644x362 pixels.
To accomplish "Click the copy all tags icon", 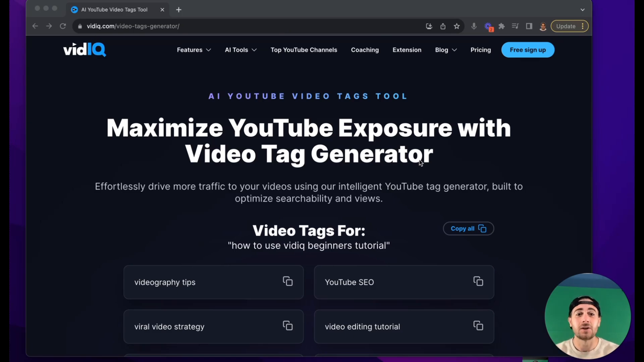I will coord(482,229).
